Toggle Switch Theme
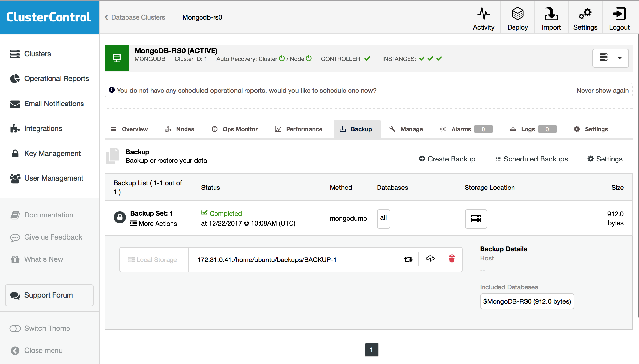The image size is (639, 364). 40,328
